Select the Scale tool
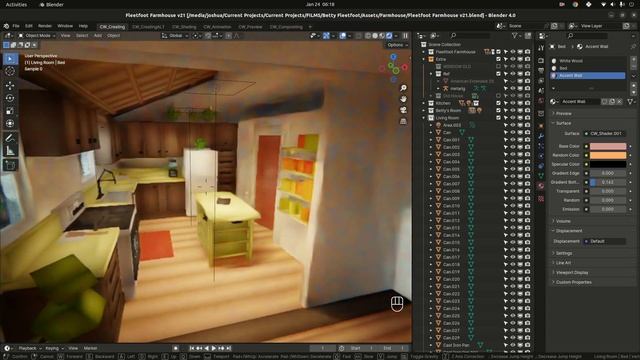Viewport: 640px width, 360px height. pos(10,111)
